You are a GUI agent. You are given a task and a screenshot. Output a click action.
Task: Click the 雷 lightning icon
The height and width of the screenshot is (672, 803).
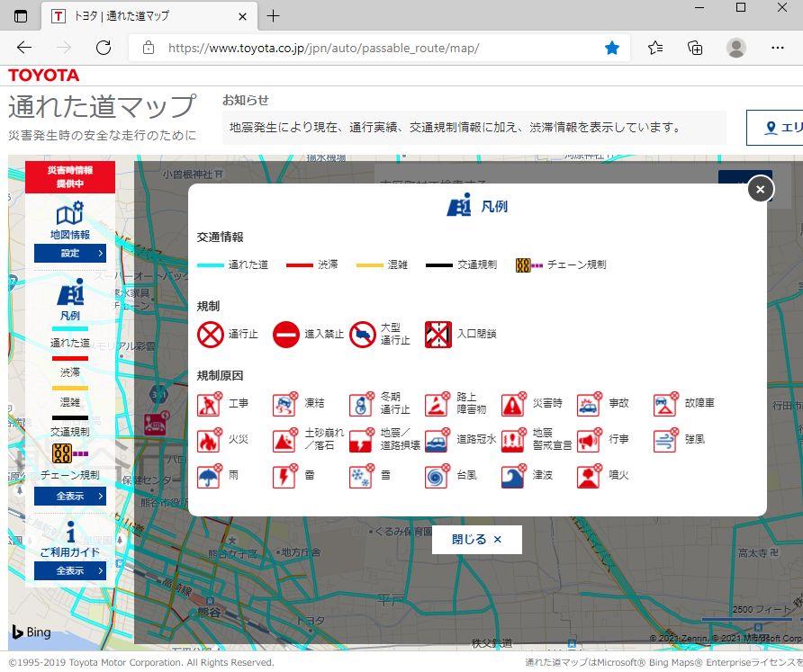285,477
